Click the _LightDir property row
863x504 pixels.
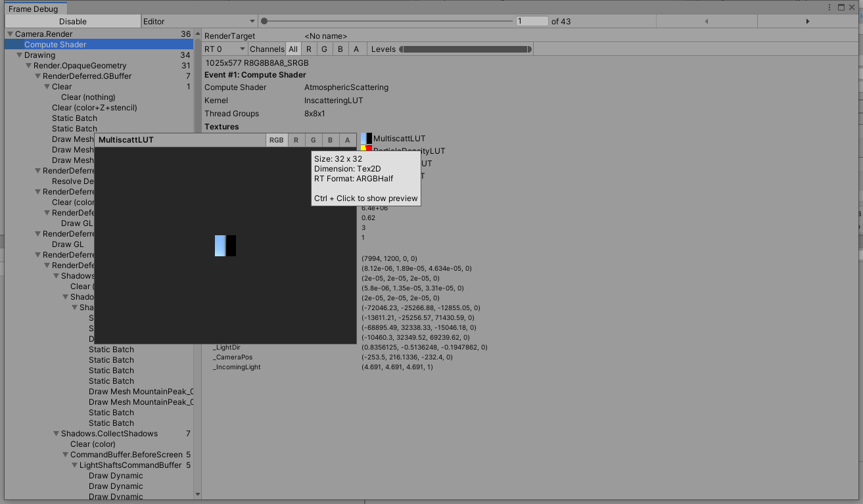click(x=350, y=348)
